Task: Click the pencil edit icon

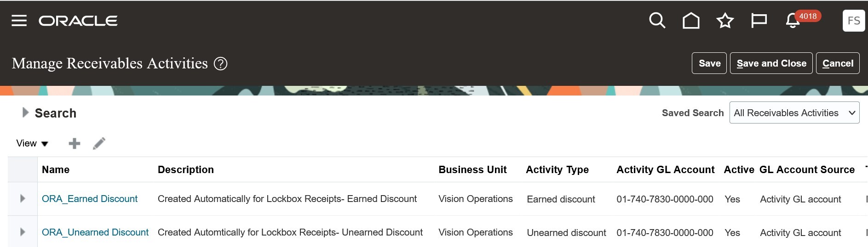Action: (99, 144)
